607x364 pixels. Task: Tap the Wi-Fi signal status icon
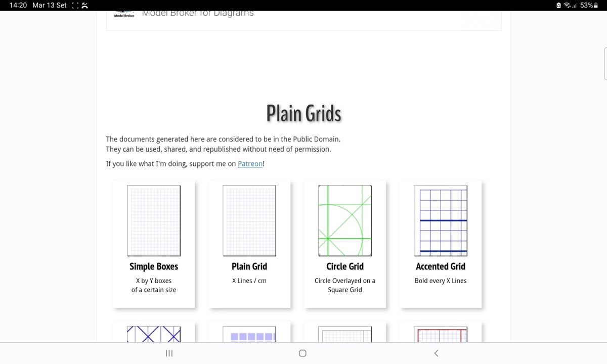567,5
